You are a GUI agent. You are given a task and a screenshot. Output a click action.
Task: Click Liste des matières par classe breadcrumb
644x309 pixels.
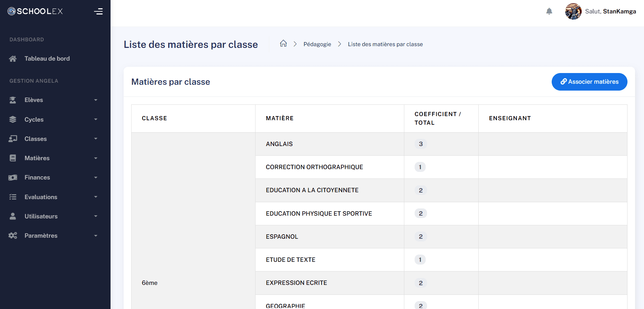point(385,44)
